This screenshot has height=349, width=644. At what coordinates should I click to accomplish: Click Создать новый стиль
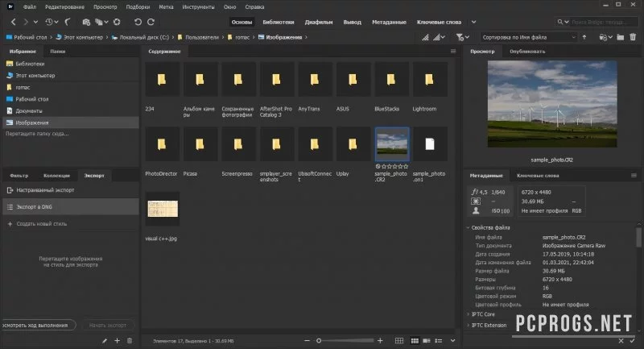42,224
